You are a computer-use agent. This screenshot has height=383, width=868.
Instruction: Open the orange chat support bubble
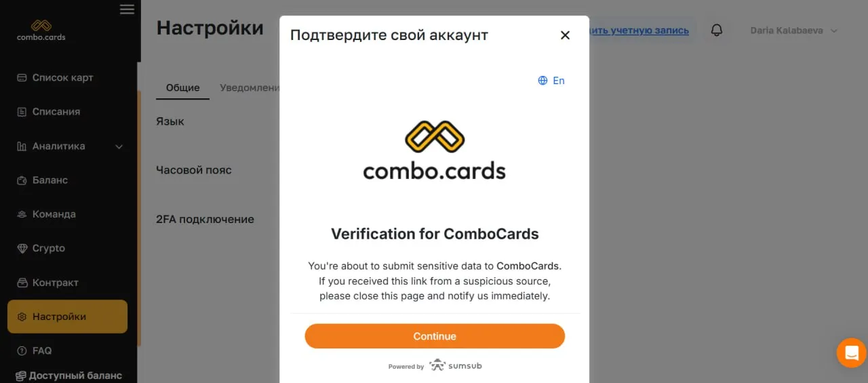click(x=851, y=352)
